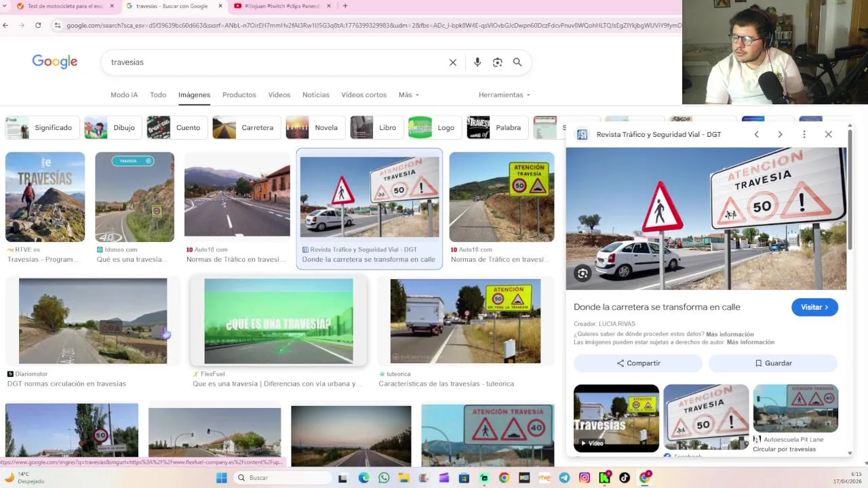Click the Compartir button
The width and height of the screenshot is (868, 488).
point(638,363)
